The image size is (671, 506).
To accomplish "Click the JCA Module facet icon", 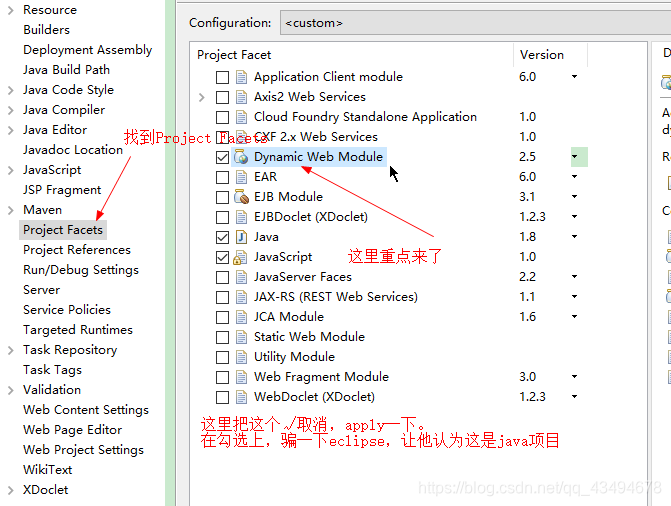I will (241, 317).
